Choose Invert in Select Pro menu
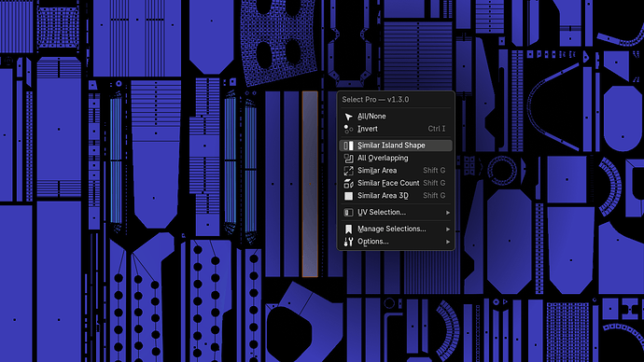This screenshot has height=362, width=644. pos(396,129)
